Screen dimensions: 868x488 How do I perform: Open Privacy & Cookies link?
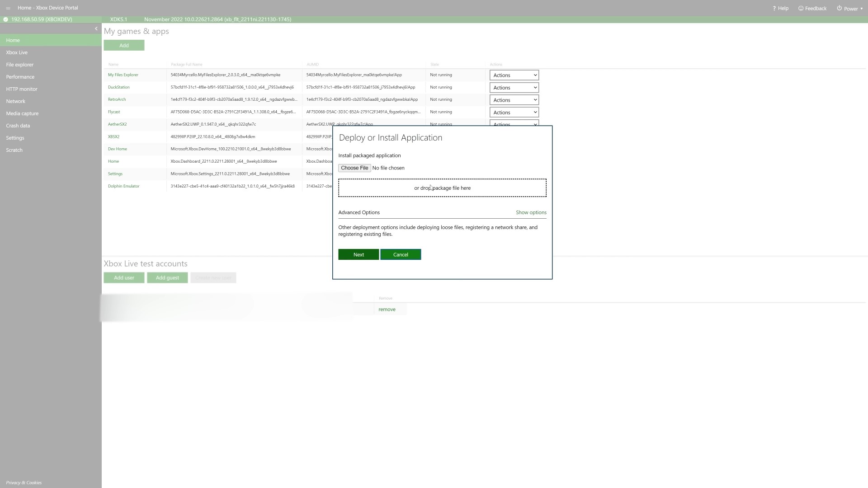pyautogui.click(x=24, y=483)
